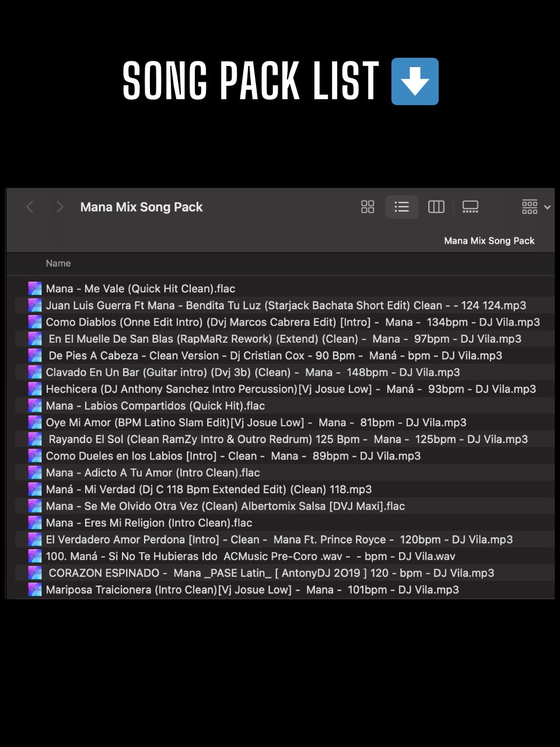Image resolution: width=560 pixels, height=747 pixels.
Task: Switch to icon grid view
Action: pos(367,207)
